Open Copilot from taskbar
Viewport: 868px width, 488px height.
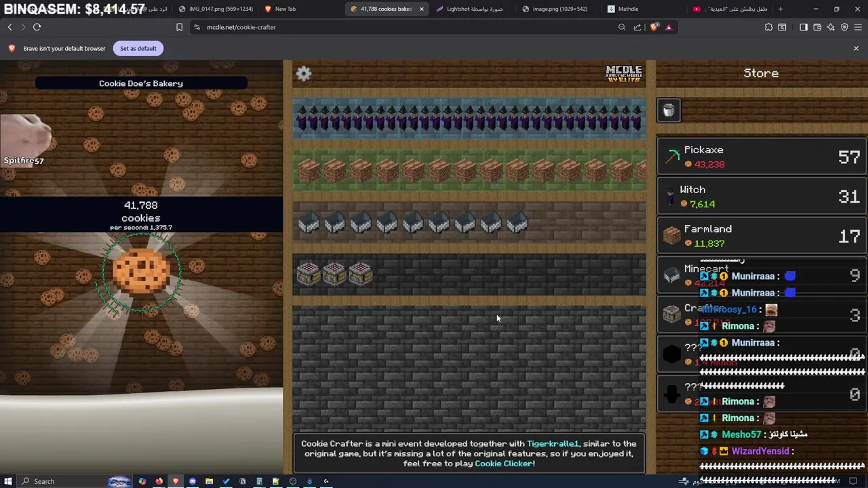click(x=142, y=481)
